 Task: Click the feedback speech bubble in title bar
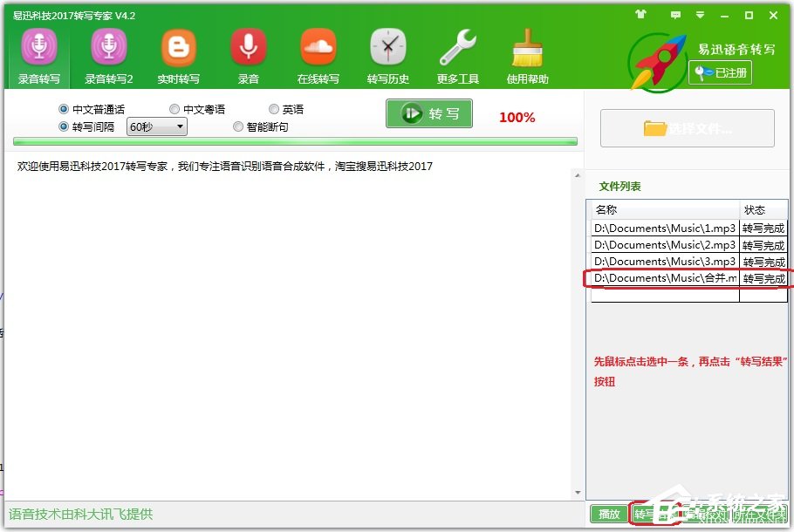click(x=675, y=15)
